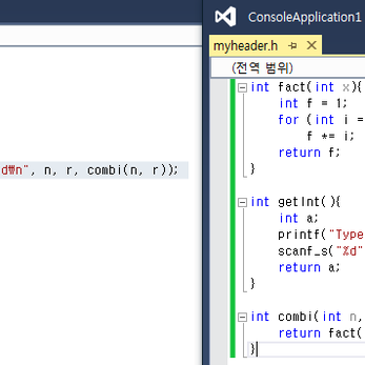
Task: Click the printf "Type line in getInt
Action: (321, 235)
